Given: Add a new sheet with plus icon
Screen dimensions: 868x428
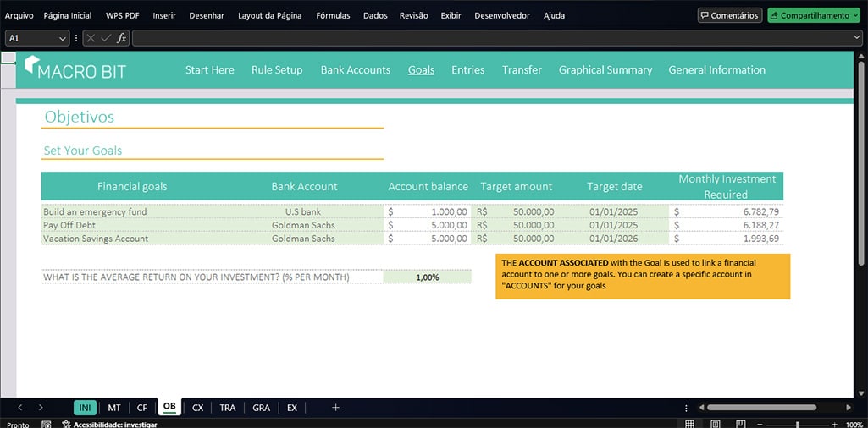Looking at the screenshot, I should click(335, 408).
